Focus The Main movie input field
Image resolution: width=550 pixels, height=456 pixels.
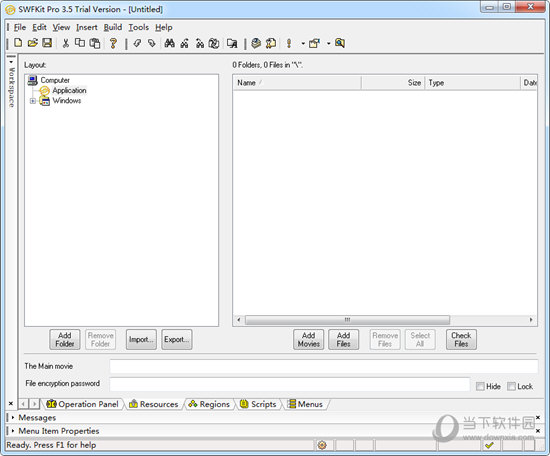[323, 366]
